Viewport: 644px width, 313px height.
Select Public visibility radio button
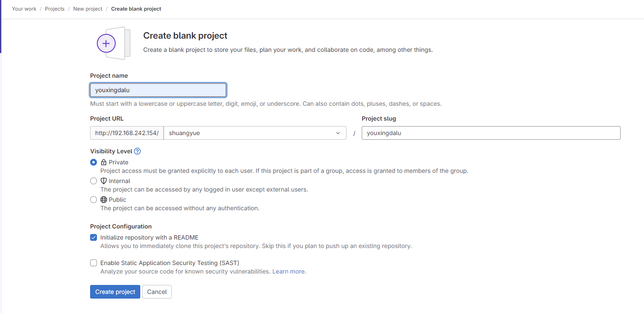[94, 200]
